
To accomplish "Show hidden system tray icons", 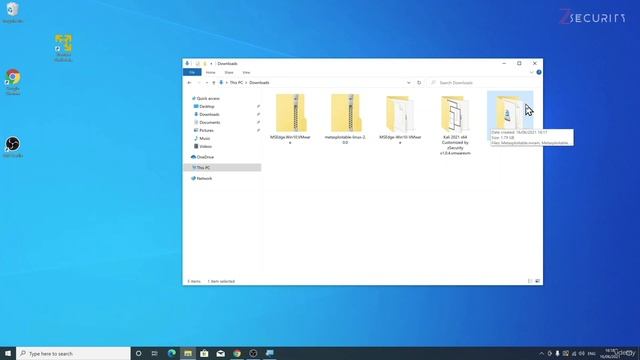I will pyautogui.click(x=542, y=353).
